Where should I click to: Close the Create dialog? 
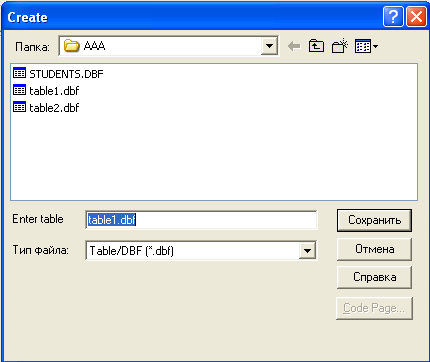point(416,16)
